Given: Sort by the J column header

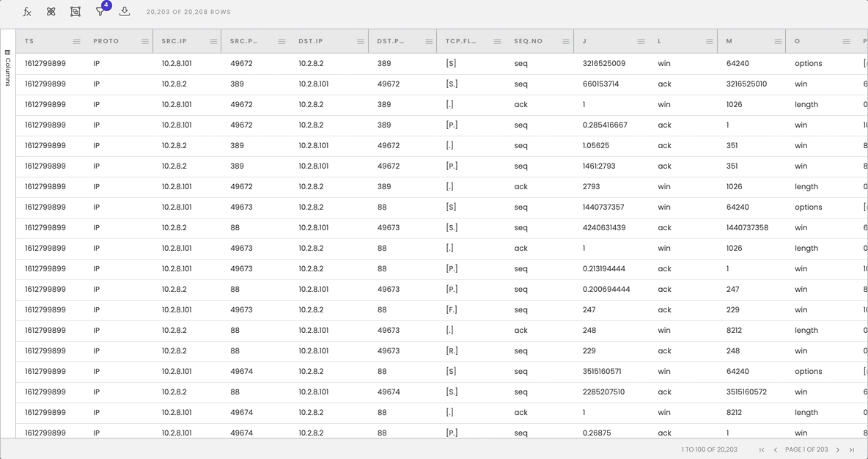Looking at the screenshot, I should point(584,42).
